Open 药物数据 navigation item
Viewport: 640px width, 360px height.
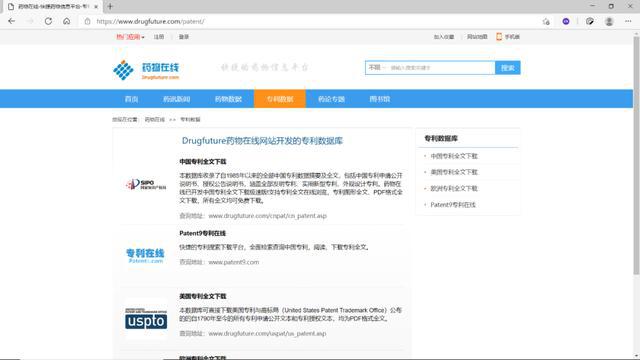point(228,99)
